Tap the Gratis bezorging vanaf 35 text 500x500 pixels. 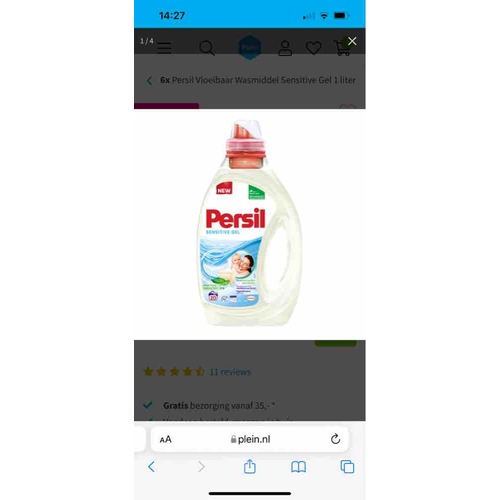tap(219, 405)
